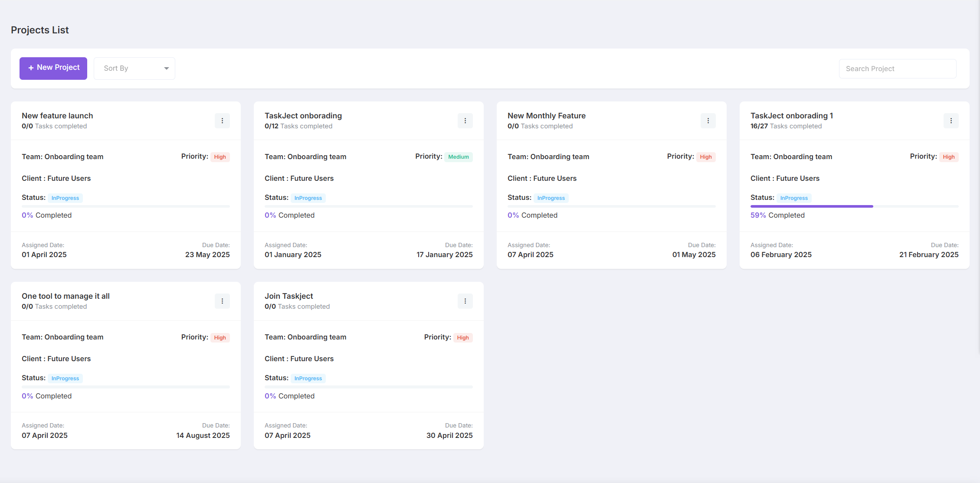The image size is (980, 483).
Task: Click three-dot menu of New Monthly Feature
Action: pyautogui.click(x=708, y=121)
